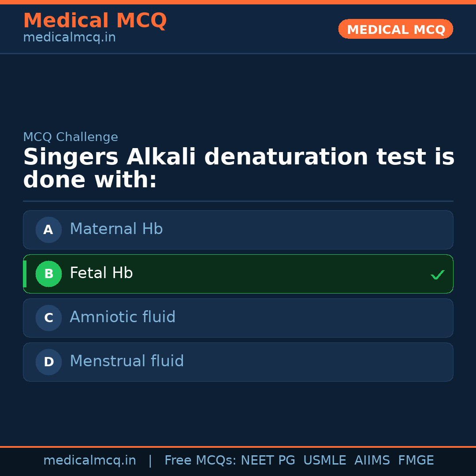Click the green checkmark icon on option B
The image size is (476, 476).
point(437,275)
